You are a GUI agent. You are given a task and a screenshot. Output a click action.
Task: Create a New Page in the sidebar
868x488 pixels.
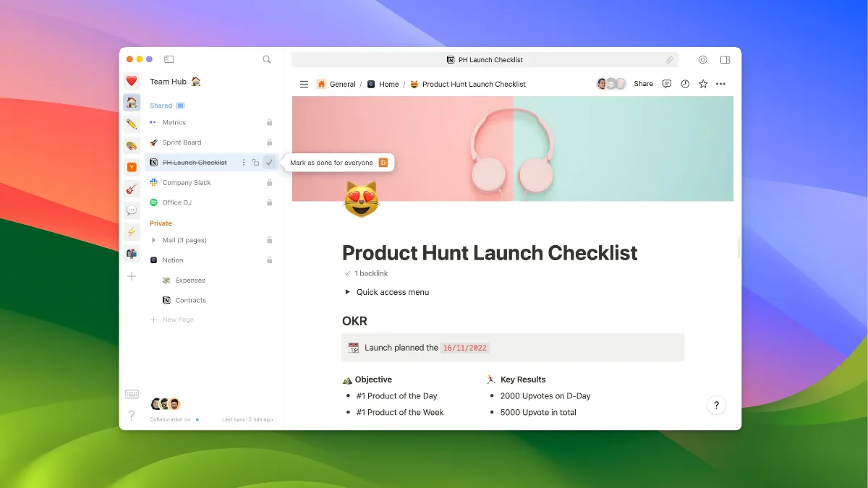[x=172, y=320]
